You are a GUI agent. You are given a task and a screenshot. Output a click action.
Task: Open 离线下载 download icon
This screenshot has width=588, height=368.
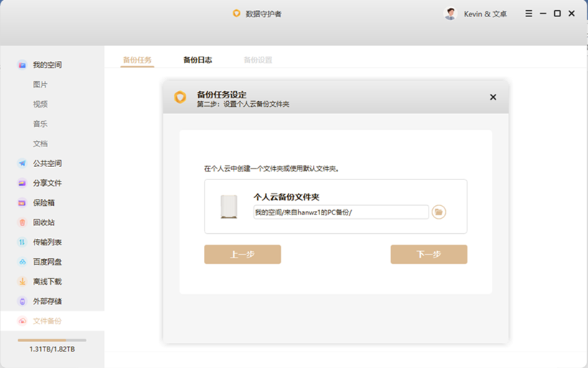coord(22,282)
